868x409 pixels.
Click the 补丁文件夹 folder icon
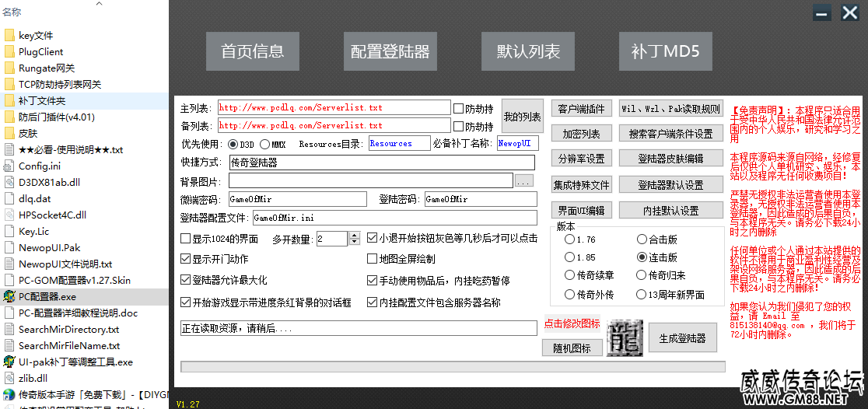point(9,101)
